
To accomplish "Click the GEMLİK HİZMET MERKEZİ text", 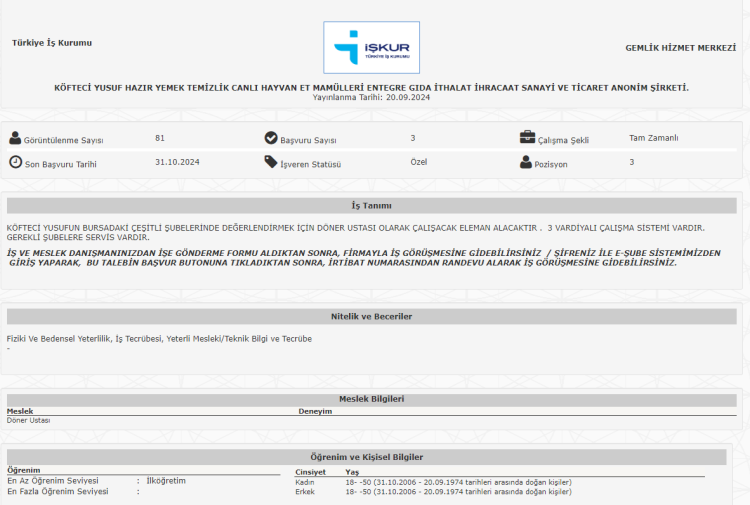I will click(681, 47).
